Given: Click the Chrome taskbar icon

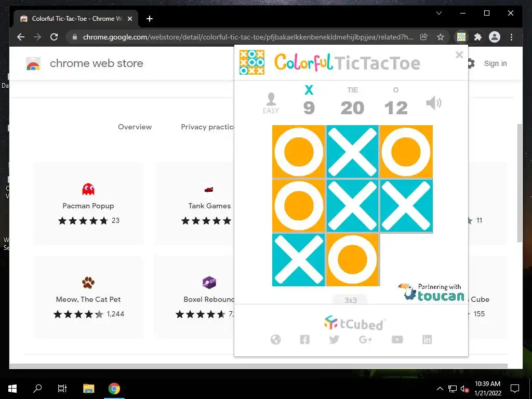Looking at the screenshot, I should point(114,389).
